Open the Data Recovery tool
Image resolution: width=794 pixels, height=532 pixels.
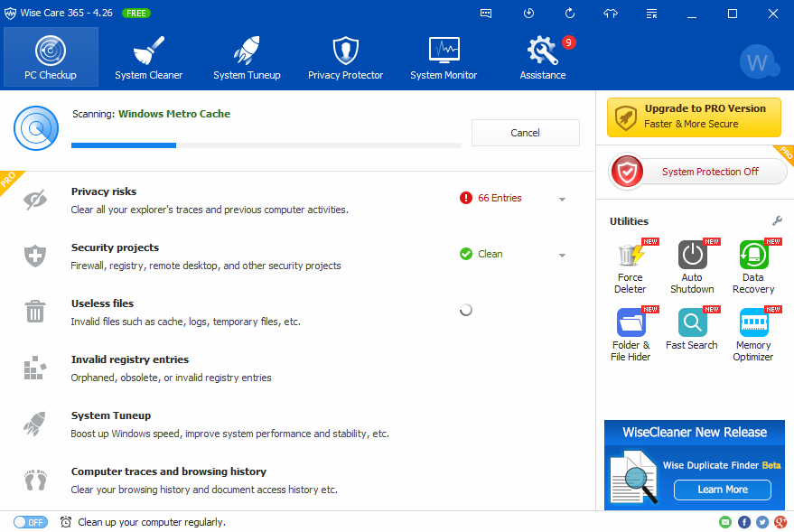(753, 266)
